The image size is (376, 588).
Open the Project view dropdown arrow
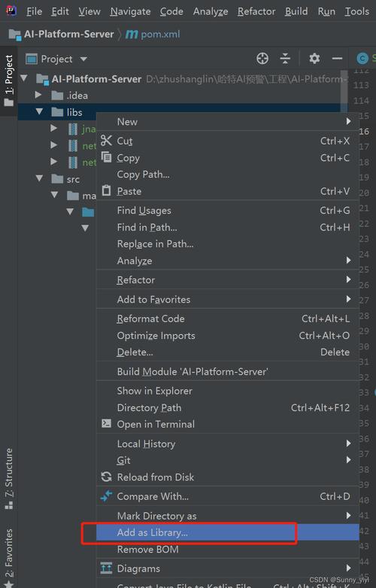83,59
